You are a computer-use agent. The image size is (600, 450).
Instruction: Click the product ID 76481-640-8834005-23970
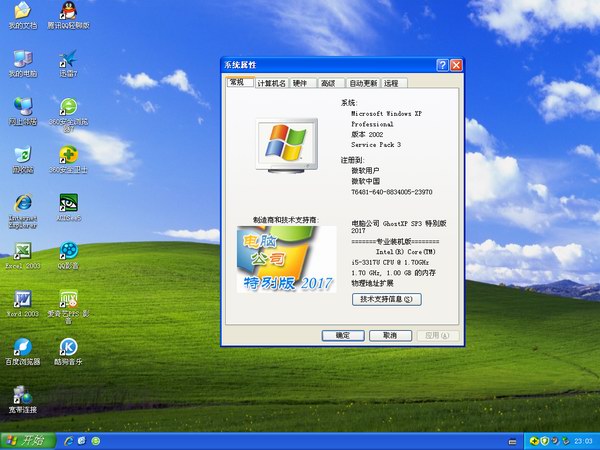point(392,192)
